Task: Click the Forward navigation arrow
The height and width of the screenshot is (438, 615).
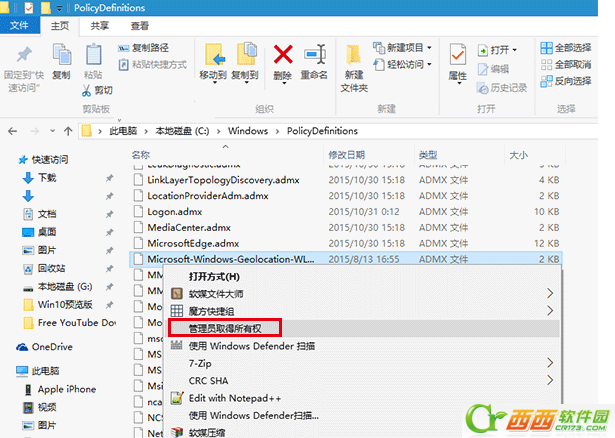Action: point(35,131)
